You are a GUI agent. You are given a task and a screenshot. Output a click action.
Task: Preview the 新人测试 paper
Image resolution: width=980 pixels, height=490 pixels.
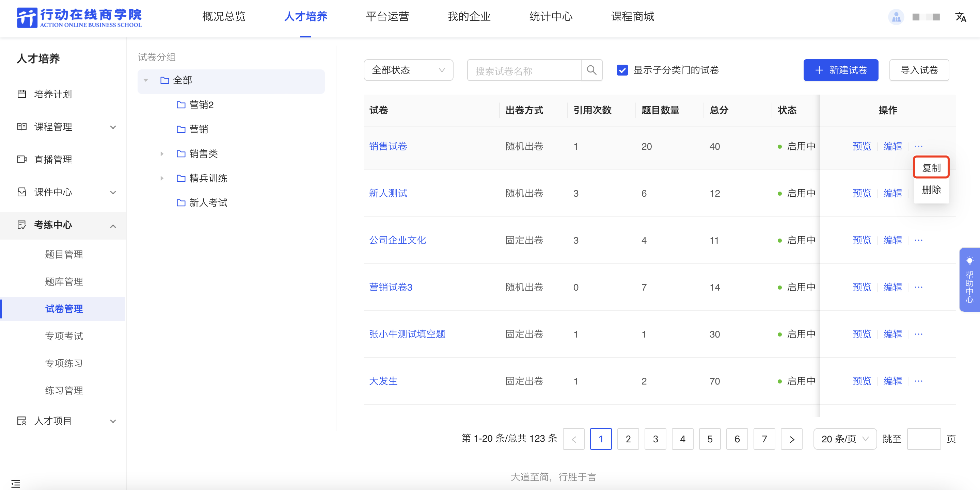click(x=862, y=193)
